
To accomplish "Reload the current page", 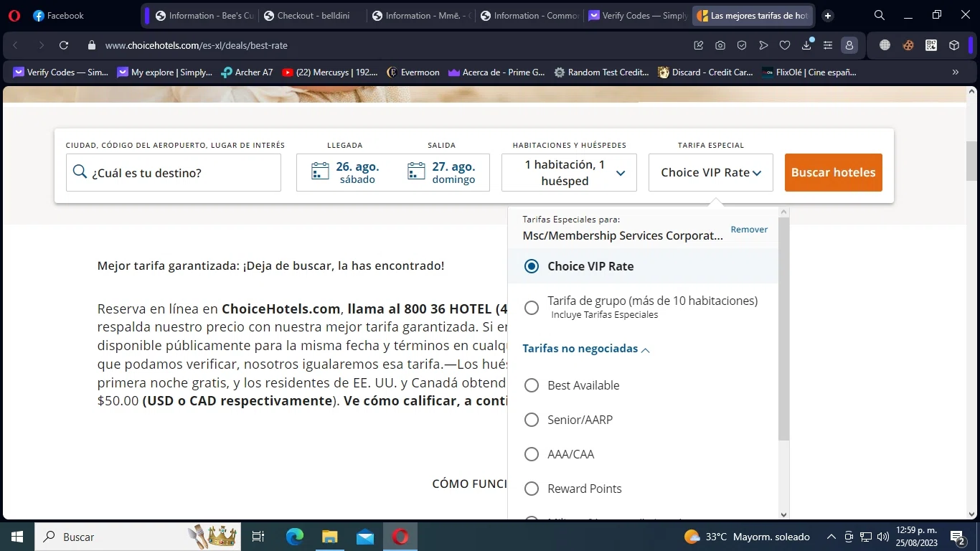I will pos(64,45).
